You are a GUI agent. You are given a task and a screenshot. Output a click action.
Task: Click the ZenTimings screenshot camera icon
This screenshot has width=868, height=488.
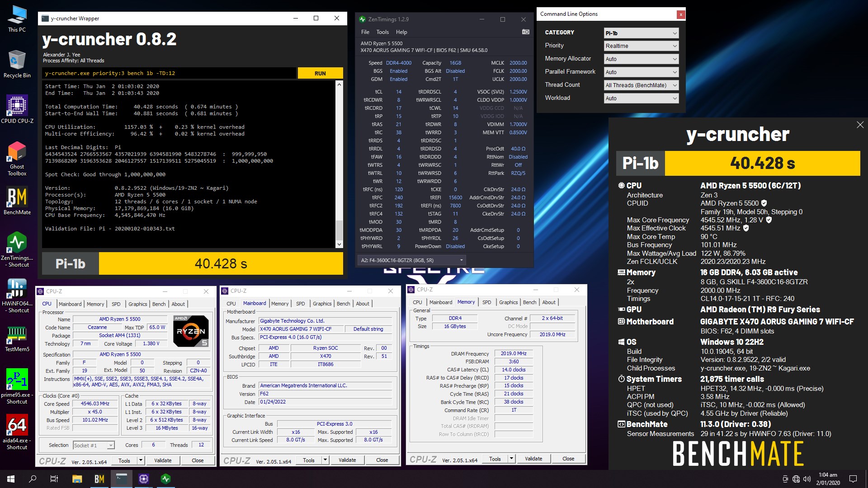coord(525,32)
